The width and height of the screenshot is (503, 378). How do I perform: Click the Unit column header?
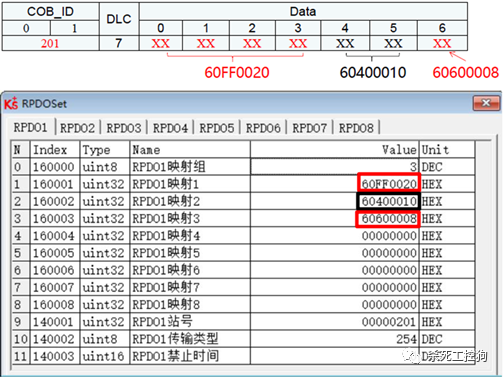[447, 150]
